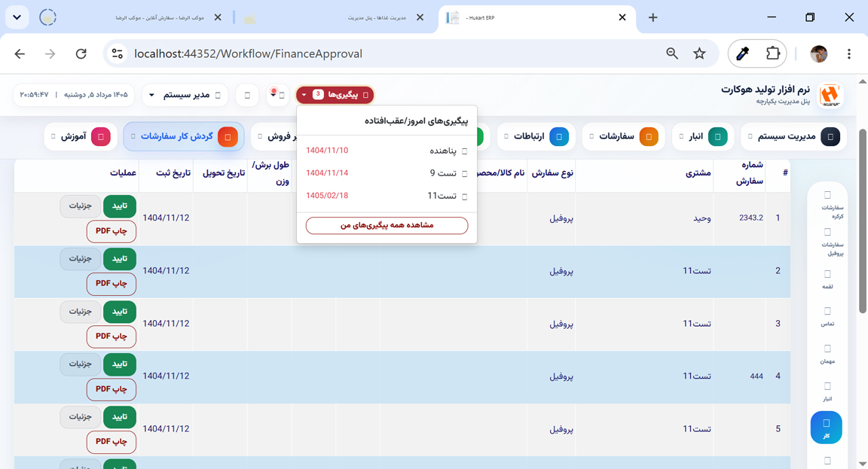Print PDF for order row 5
This screenshot has height=469, width=868.
click(x=112, y=441)
